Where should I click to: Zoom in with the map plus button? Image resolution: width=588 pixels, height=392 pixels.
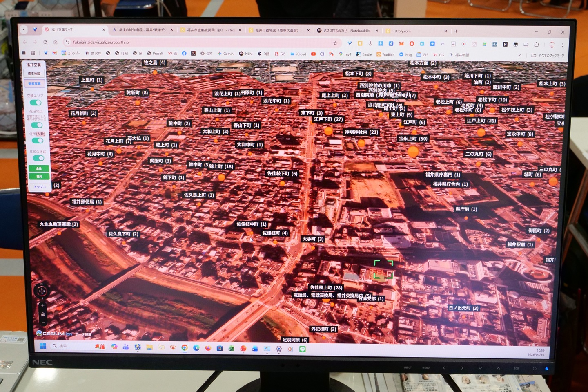coord(42,305)
